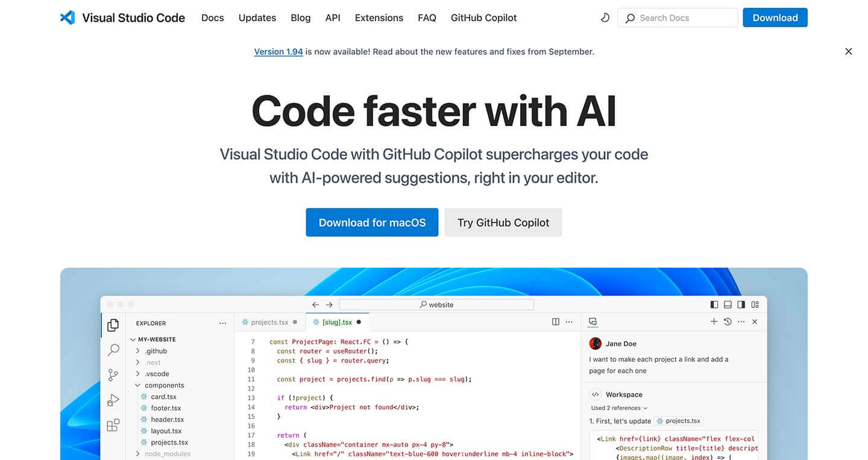This screenshot has height=460, width=868.
Task: Open the FAQ navigation item
Action: [427, 18]
